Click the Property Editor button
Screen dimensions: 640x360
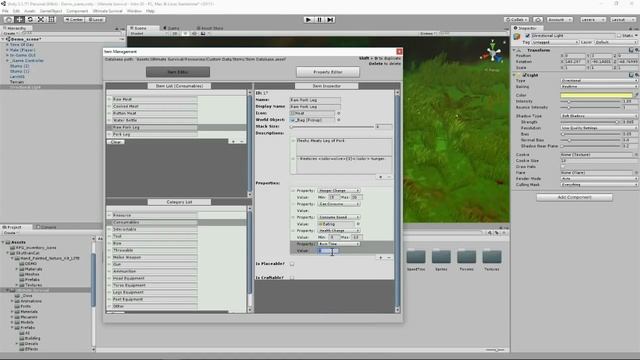coord(328,72)
